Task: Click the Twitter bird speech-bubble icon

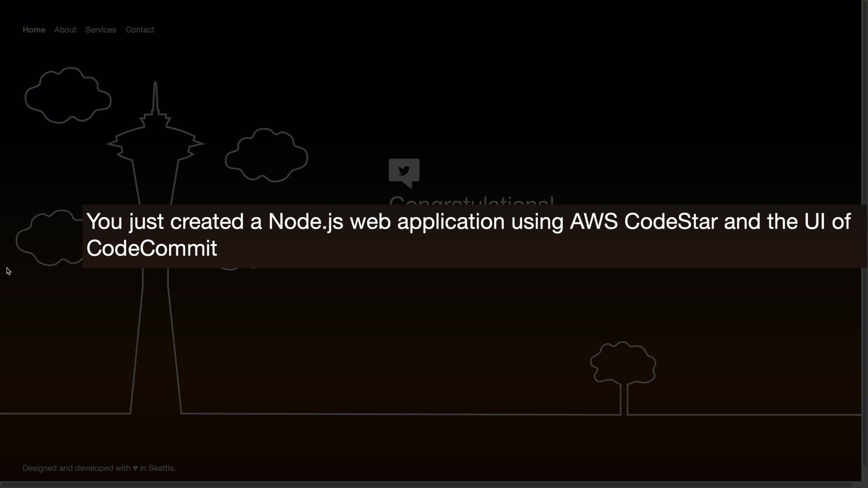Action: click(404, 171)
